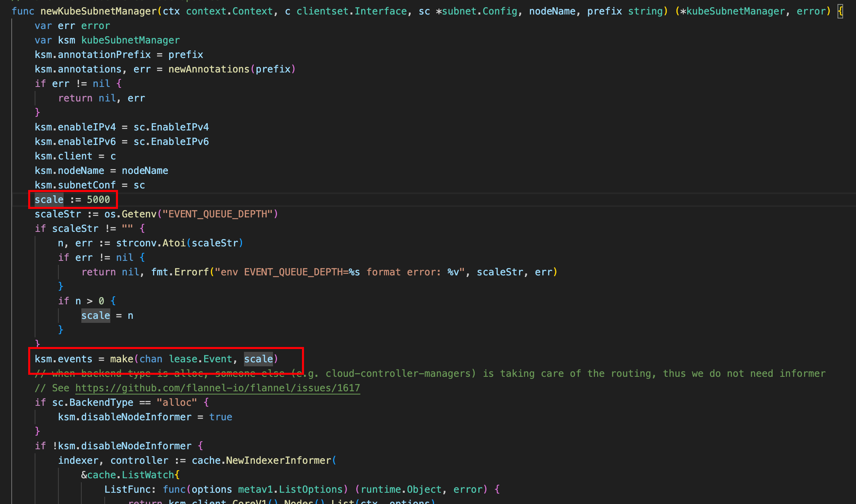The height and width of the screenshot is (504, 856).
Task: Click the context.Context parameter type
Action: [230, 11]
